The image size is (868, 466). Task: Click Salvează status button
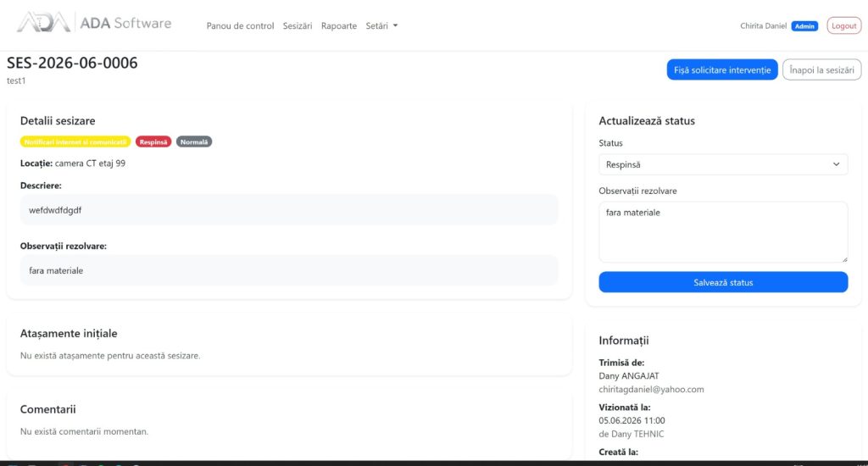tap(723, 282)
